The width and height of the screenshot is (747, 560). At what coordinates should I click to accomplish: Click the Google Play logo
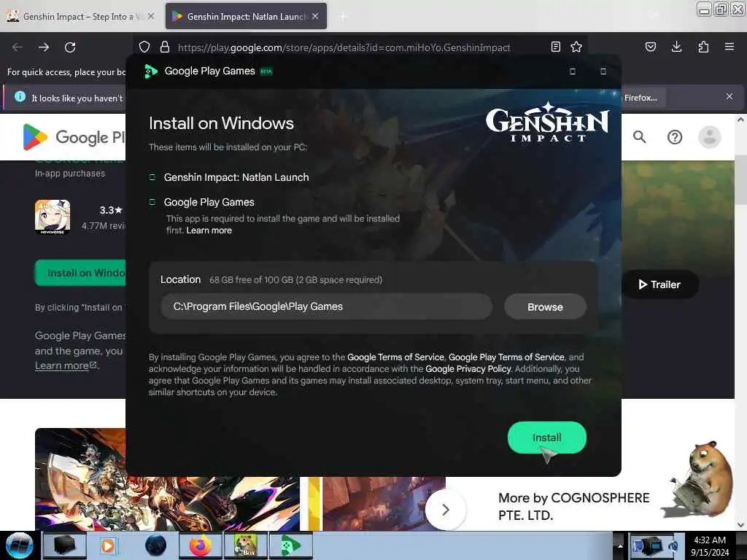(74, 137)
